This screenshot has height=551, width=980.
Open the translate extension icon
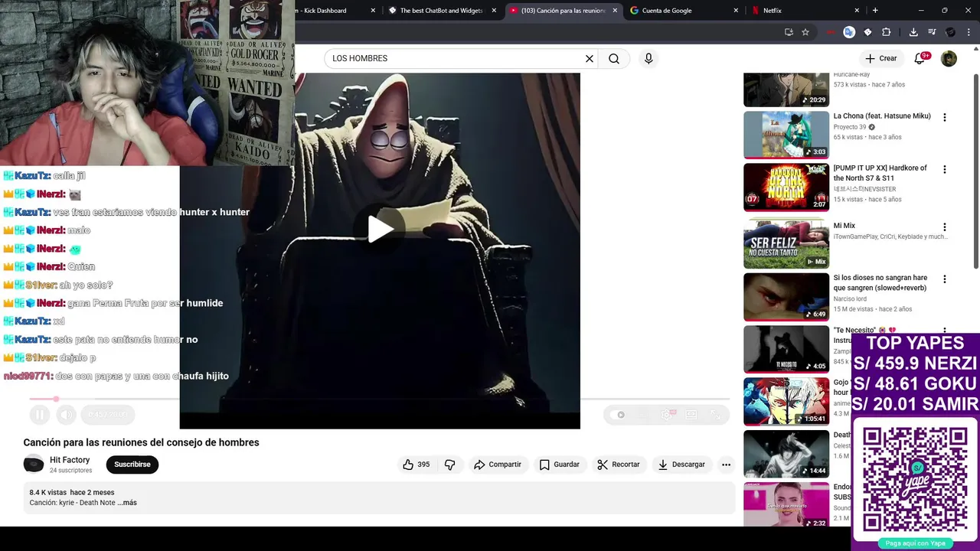click(x=849, y=32)
